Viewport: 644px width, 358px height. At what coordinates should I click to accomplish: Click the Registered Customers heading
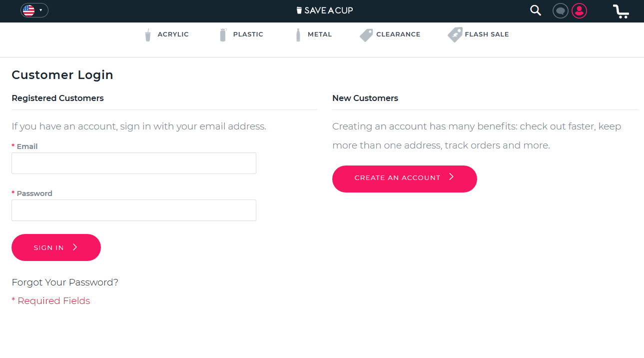57,98
